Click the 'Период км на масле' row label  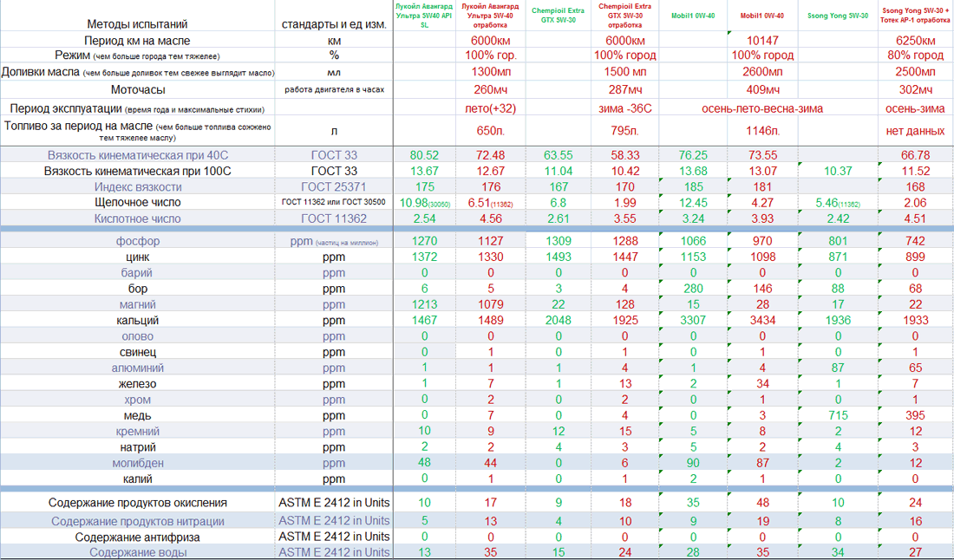pyautogui.click(x=137, y=41)
